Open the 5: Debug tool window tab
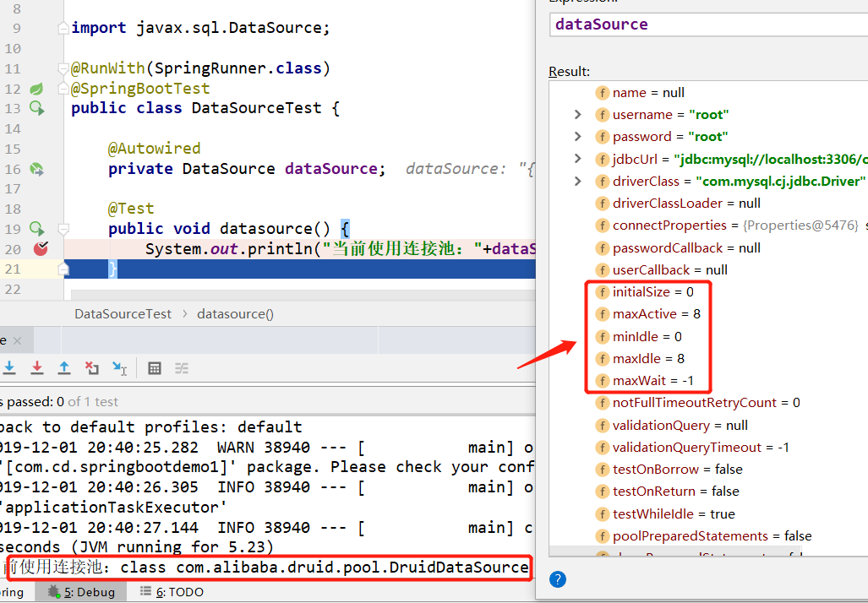The height and width of the screenshot is (603, 868). click(x=81, y=592)
